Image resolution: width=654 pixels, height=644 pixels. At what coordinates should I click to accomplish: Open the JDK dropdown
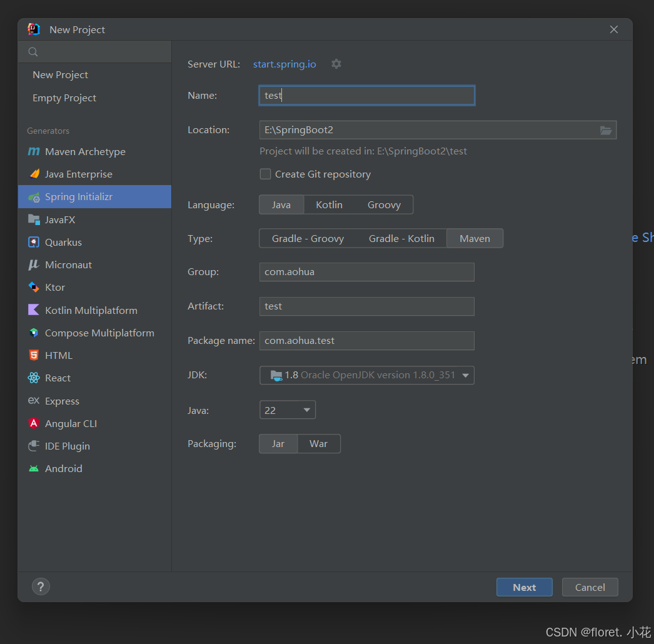[366, 375]
